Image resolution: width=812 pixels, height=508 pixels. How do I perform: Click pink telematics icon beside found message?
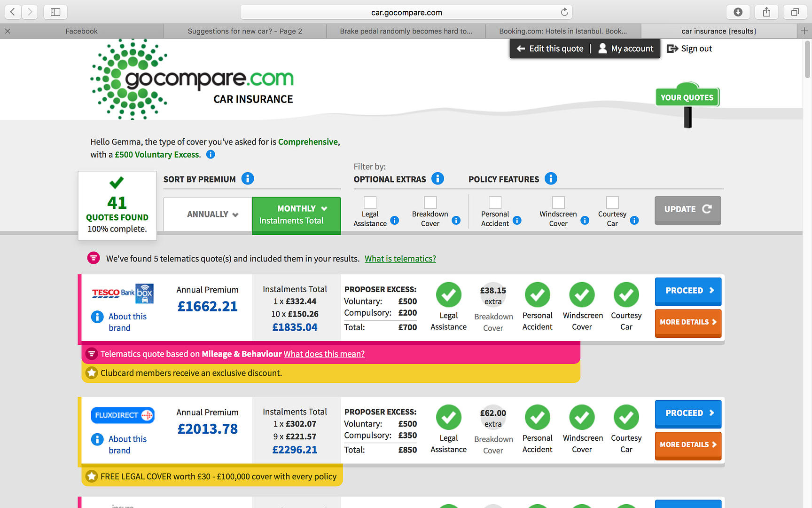(94, 258)
